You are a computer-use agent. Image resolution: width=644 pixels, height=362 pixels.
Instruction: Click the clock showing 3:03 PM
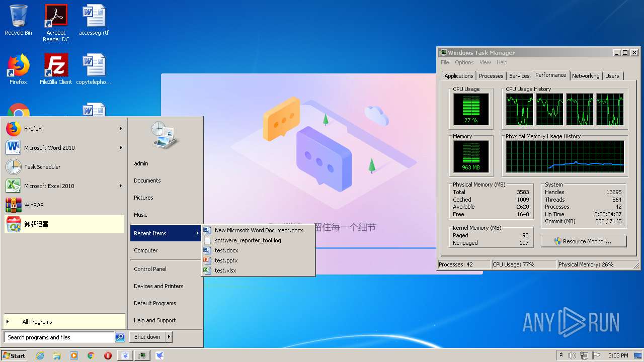[618, 355]
